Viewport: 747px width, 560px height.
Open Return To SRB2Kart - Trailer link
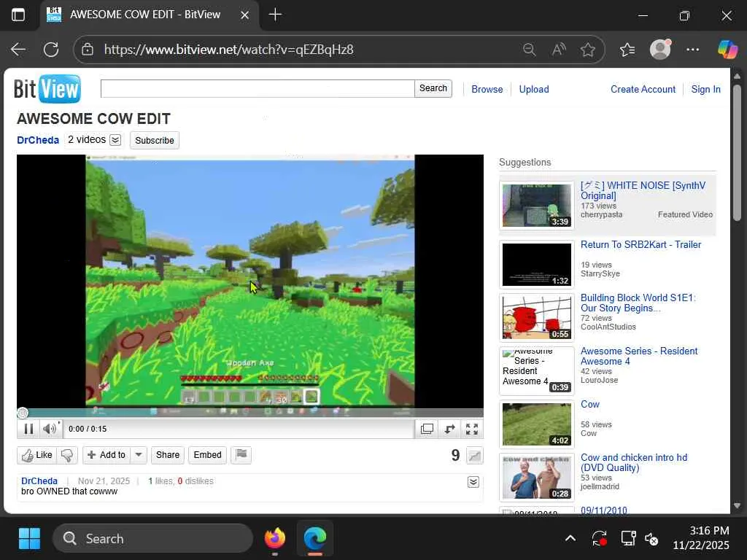coord(640,245)
